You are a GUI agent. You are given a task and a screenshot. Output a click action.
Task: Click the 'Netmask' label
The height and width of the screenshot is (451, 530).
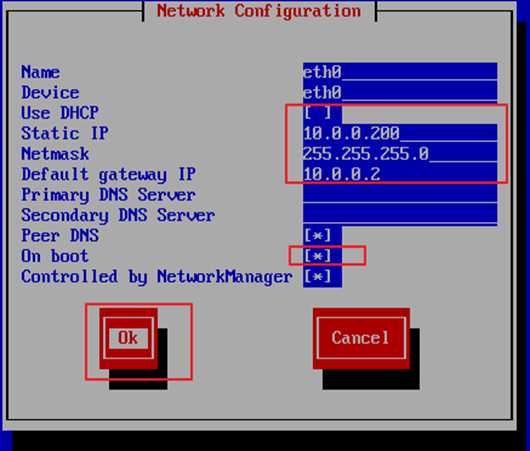click(55, 154)
